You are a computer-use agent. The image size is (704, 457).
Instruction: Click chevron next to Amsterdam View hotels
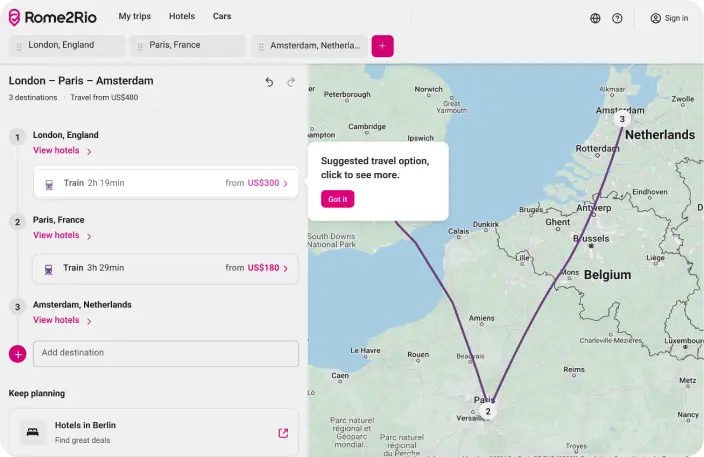click(89, 321)
